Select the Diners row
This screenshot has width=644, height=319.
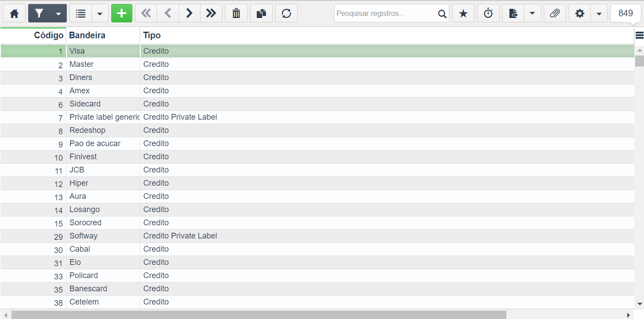317,77
